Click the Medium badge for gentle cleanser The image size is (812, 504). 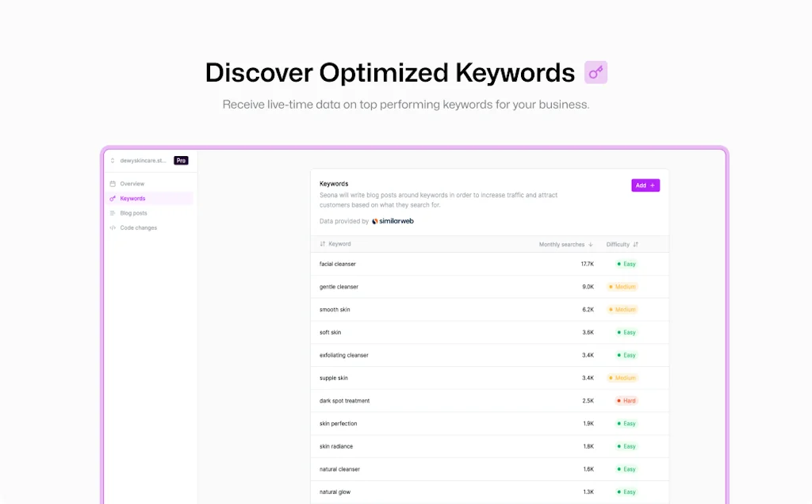[622, 287]
